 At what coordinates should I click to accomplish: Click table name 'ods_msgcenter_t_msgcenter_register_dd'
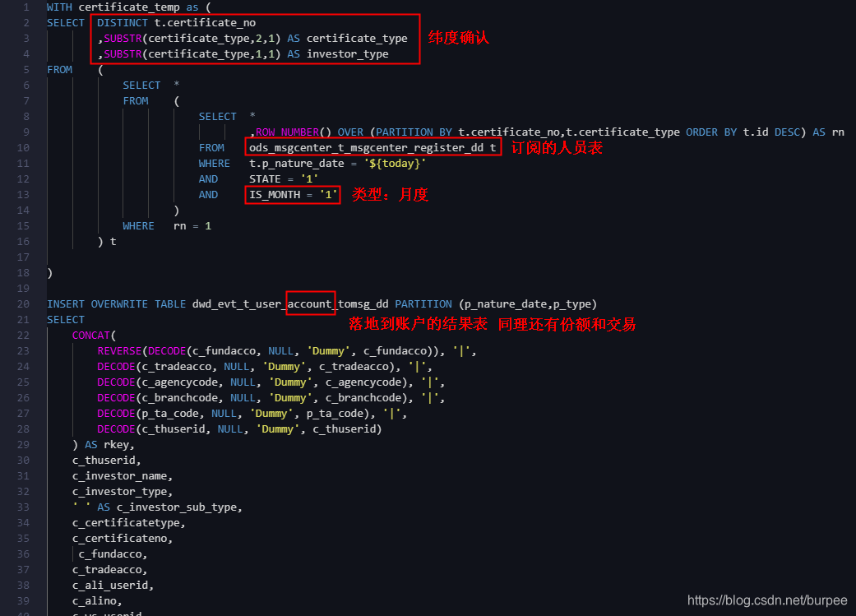click(x=366, y=148)
